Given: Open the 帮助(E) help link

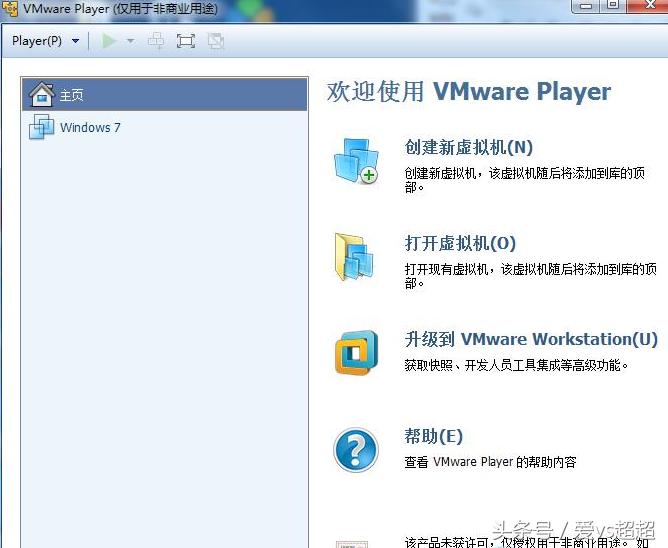Looking at the screenshot, I should [433, 436].
